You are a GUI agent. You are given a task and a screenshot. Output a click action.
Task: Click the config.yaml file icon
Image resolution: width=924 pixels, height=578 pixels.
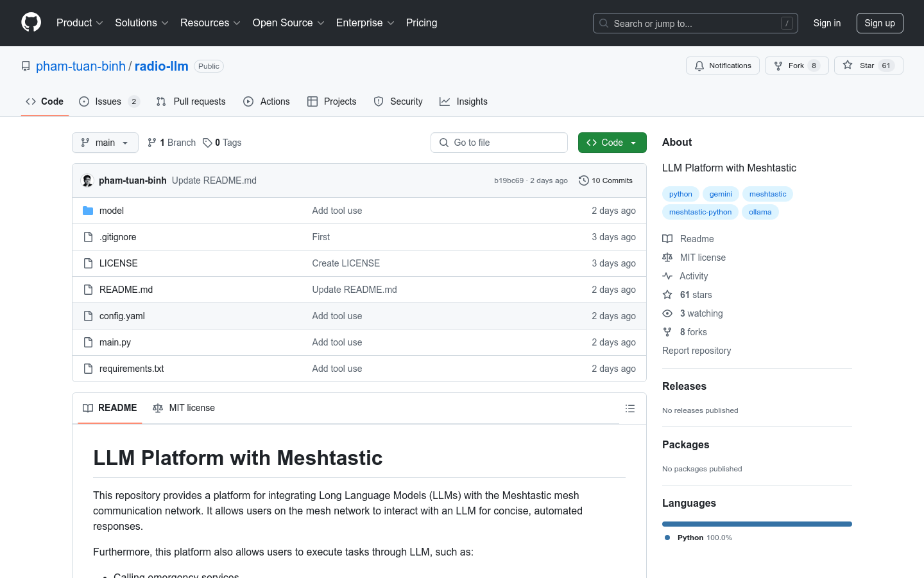click(88, 316)
